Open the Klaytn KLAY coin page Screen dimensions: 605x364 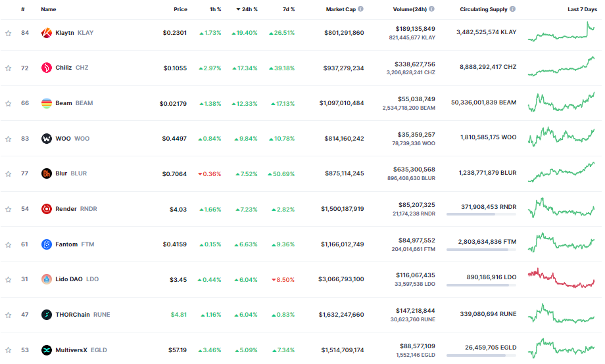[74, 33]
